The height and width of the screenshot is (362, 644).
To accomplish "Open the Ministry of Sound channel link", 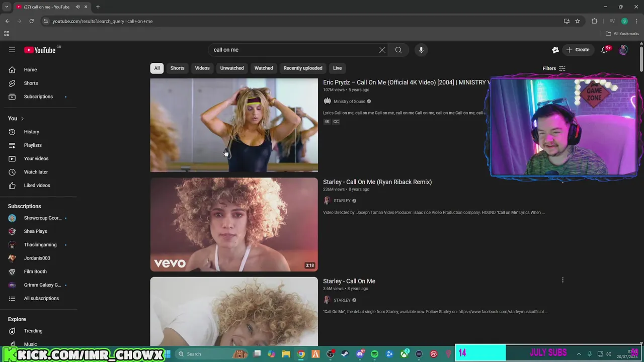I will pos(349,101).
